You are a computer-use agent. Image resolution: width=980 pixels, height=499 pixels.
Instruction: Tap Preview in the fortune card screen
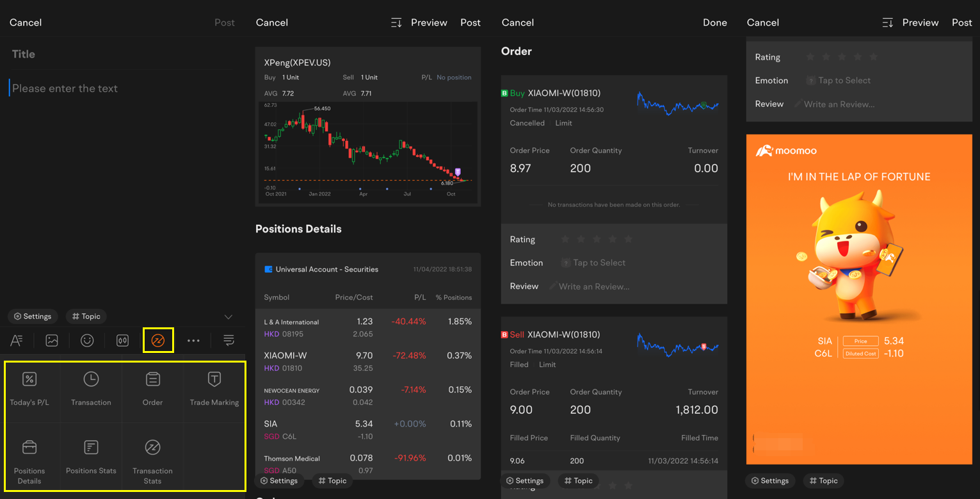(920, 22)
